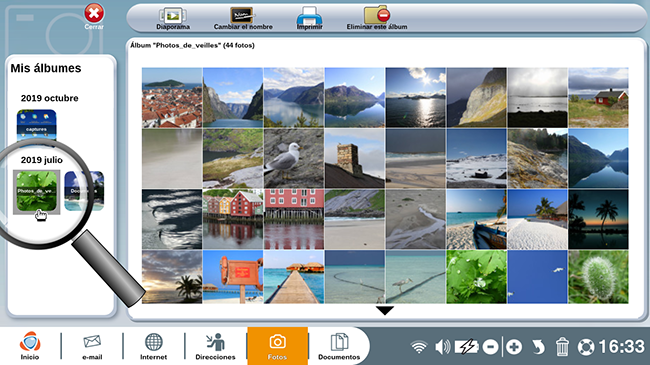Viewport: 650px width, 365px height.
Task: Open the green leaves photo
Action: 476,277
